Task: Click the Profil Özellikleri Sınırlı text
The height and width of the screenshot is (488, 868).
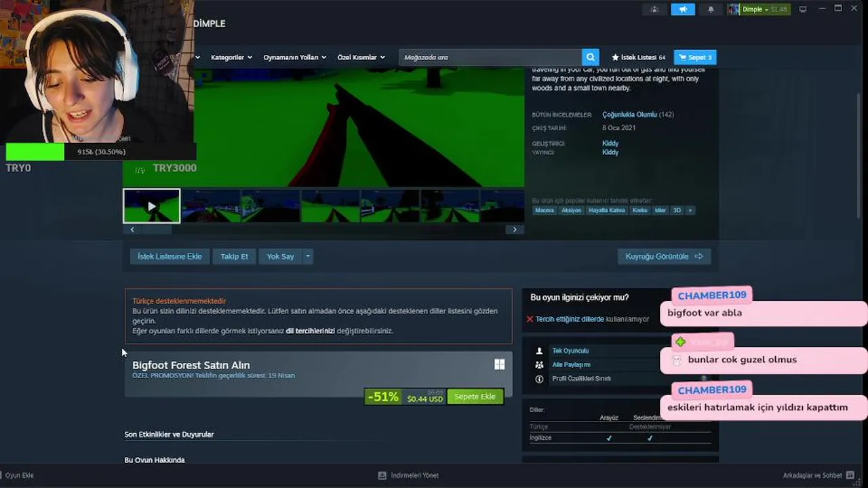Action: pos(581,379)
